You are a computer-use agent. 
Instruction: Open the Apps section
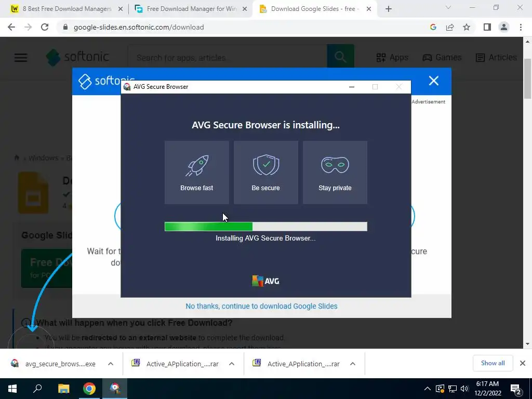(392, 57)
